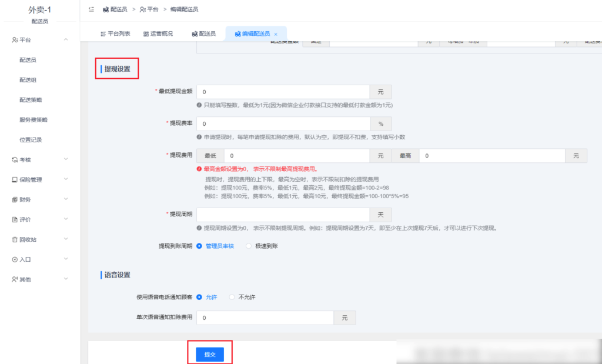Image resolution: width=602 pixels, height=364 pixels.
Task: Click the 平台 platform icon in sidebar
Action: [x=16, y=40]
